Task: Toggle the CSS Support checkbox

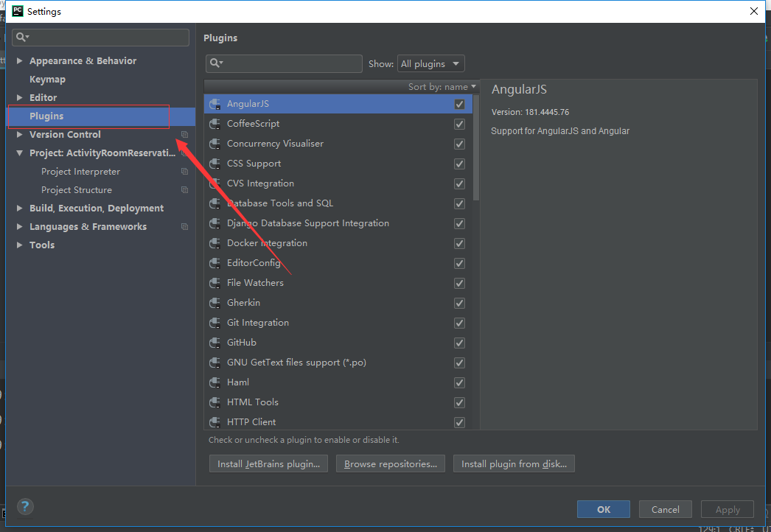Action: point(459,164)
